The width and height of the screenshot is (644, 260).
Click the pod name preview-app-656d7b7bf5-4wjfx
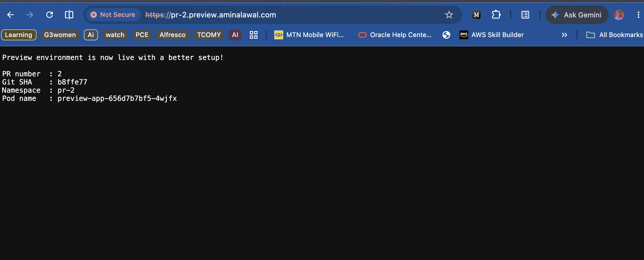pos(117,98)
